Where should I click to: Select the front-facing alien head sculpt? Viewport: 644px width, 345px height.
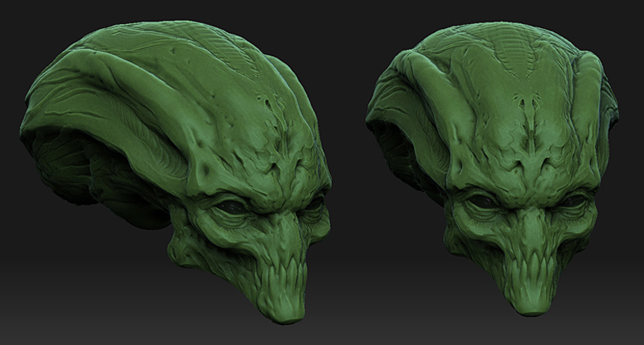click(x=492, y=168)
